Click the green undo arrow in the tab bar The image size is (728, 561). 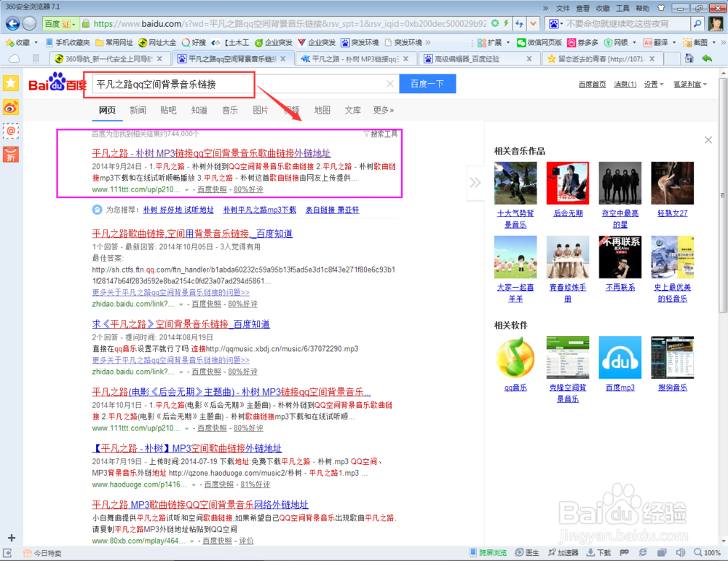click(707, 58)
